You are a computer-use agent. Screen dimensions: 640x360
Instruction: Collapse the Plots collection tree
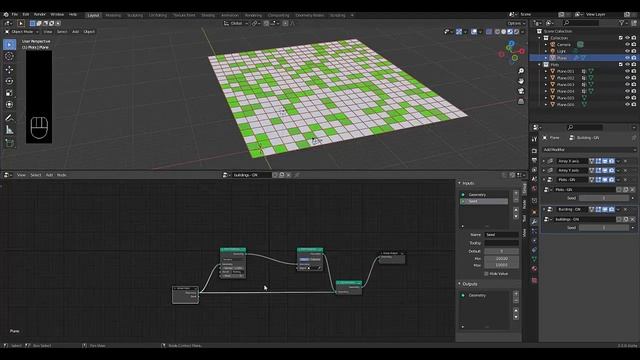(x=540, y=64)
